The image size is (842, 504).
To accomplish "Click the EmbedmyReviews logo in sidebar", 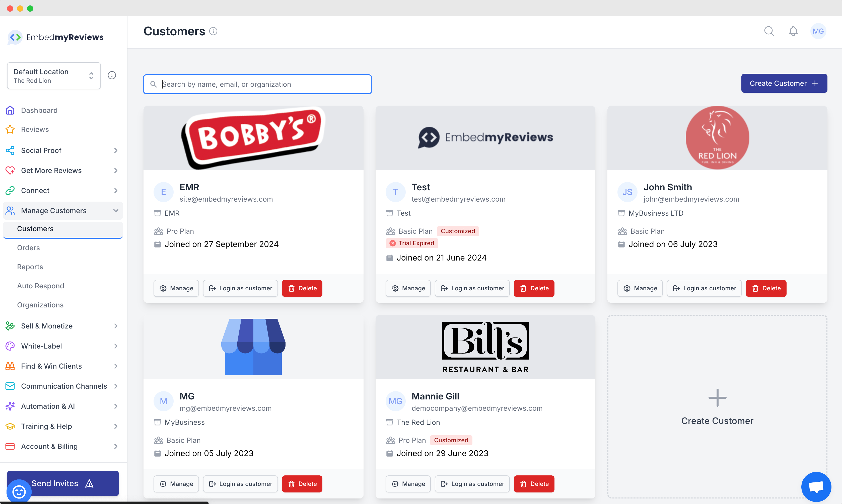I will click(56, 37).
